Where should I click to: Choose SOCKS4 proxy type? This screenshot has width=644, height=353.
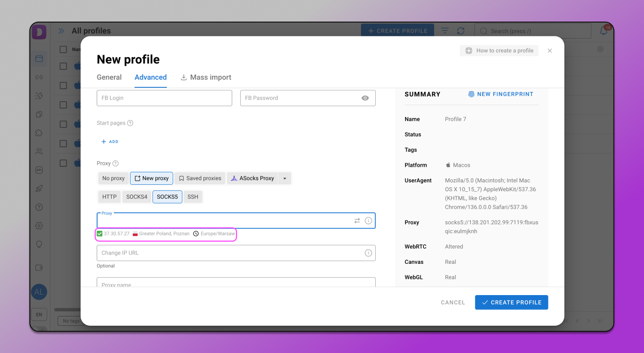click(137, 197)
